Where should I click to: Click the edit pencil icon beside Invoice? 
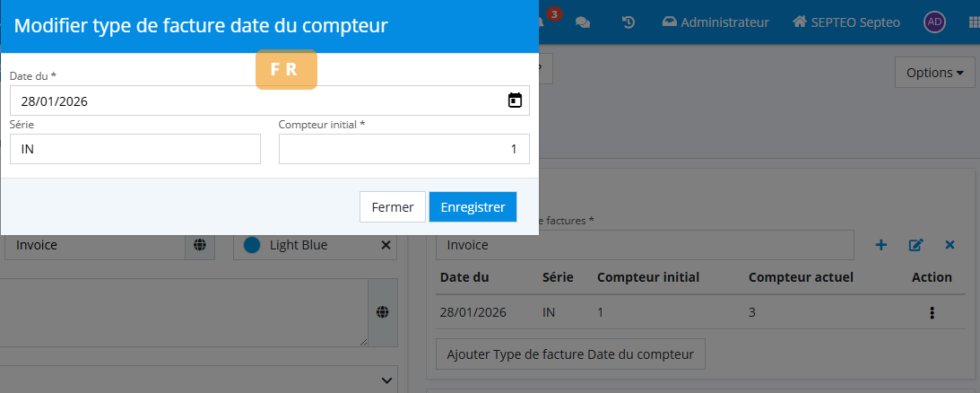915,245
